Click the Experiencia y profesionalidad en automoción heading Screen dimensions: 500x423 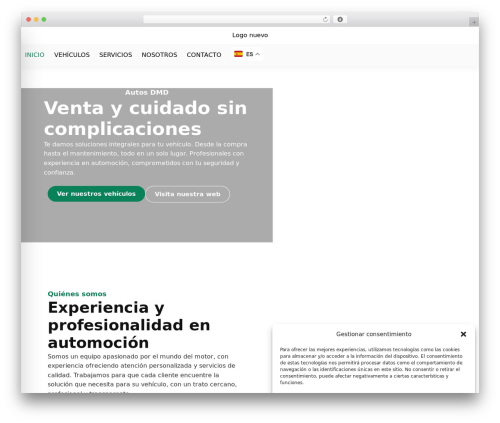129,325
